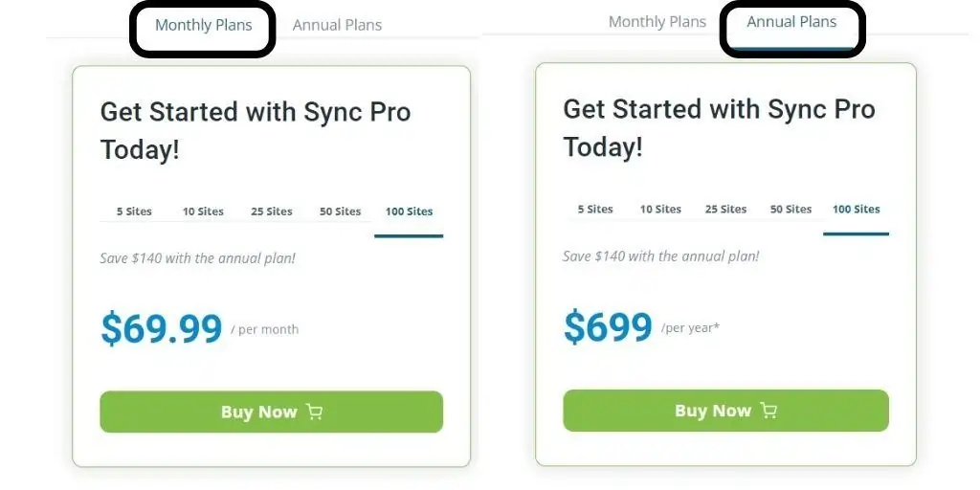The height and width of the screenshot is (490, 980).
Task: Click the cart icon in right Buy Now button
Action: click(x=768, y=411)
